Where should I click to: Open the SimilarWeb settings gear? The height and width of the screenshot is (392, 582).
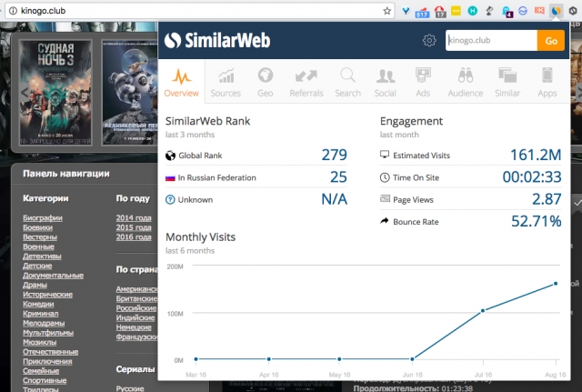[429, 40]
